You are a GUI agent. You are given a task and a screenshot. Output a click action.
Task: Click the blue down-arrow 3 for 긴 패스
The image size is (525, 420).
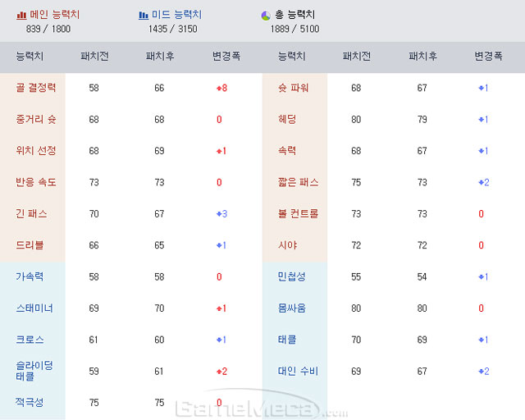(x=221, y=213)
